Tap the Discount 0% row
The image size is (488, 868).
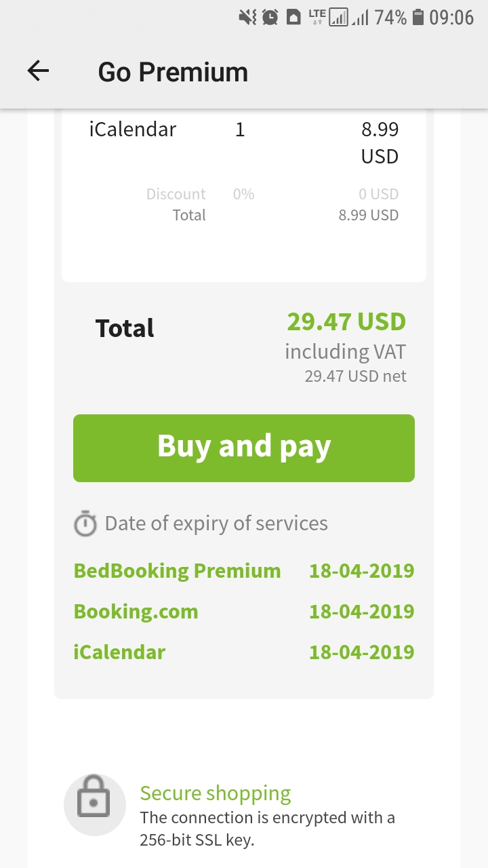[x=272, y=194]
